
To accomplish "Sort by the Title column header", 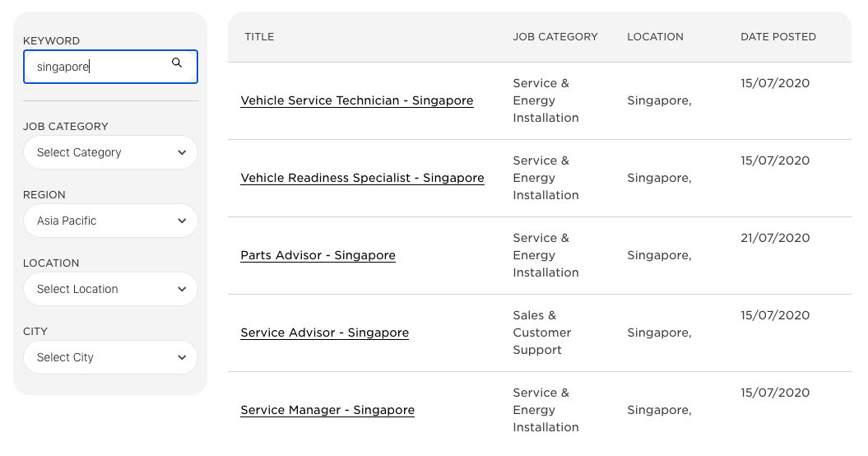I will tap(259, 36).
